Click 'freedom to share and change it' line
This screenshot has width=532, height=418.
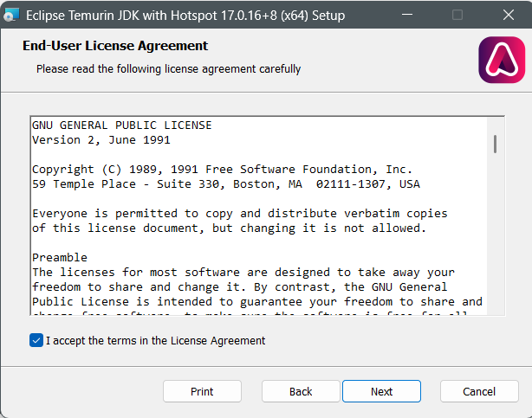pos(239,286)
